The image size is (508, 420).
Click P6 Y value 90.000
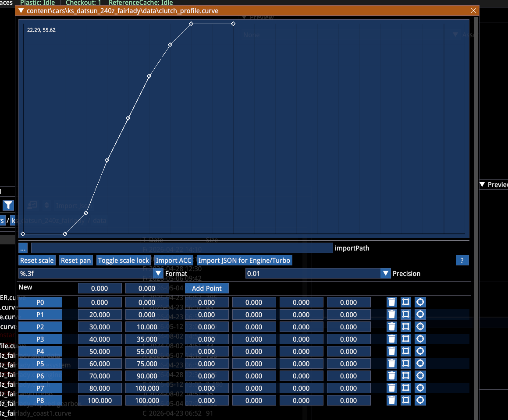coord(147,376)
